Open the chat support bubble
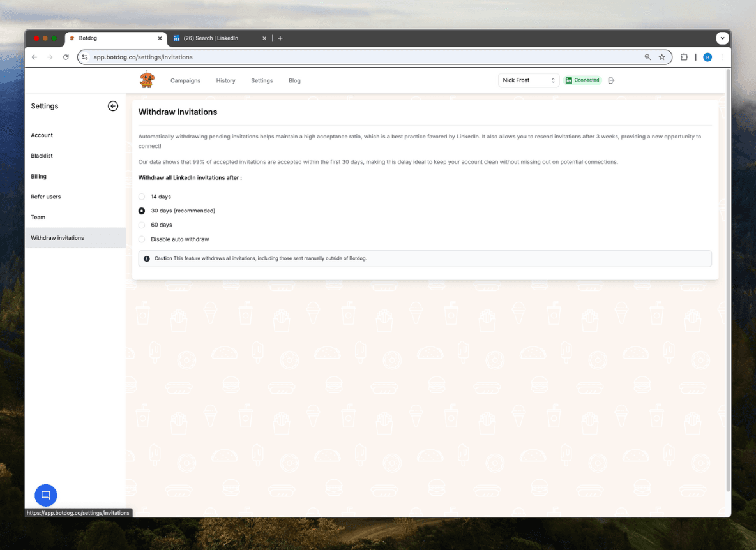The image size is (756, 550). click(46, 495)
